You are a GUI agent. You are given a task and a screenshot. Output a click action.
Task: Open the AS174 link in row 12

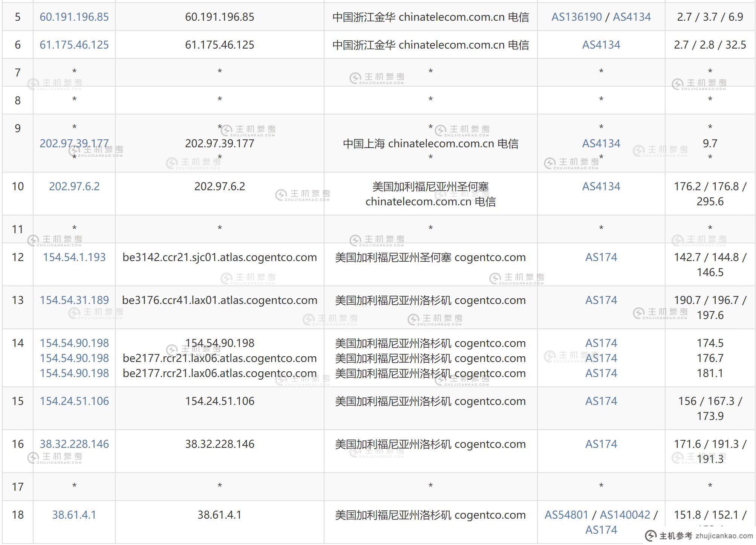point(601,257)
